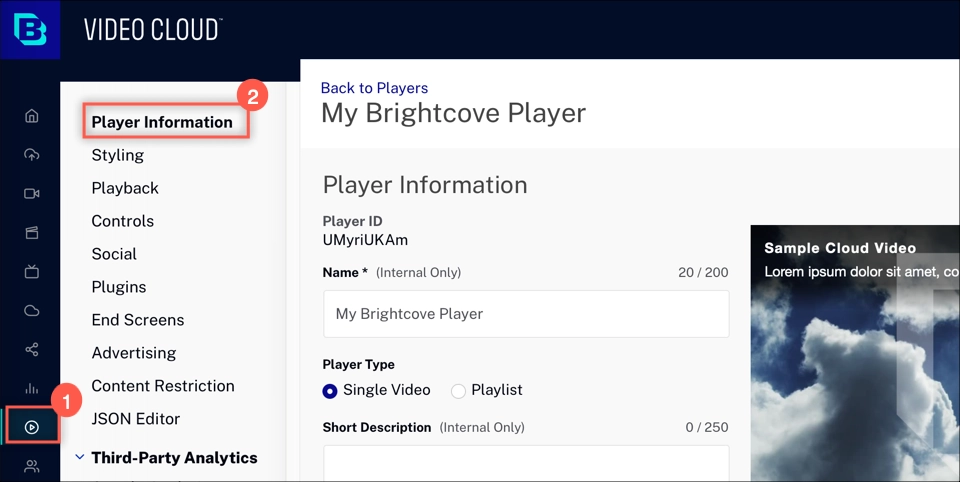The width and height of the screenshot is (960, 482).
Task: Open the Cloud module icon
Action: click(x=32, y=311)
